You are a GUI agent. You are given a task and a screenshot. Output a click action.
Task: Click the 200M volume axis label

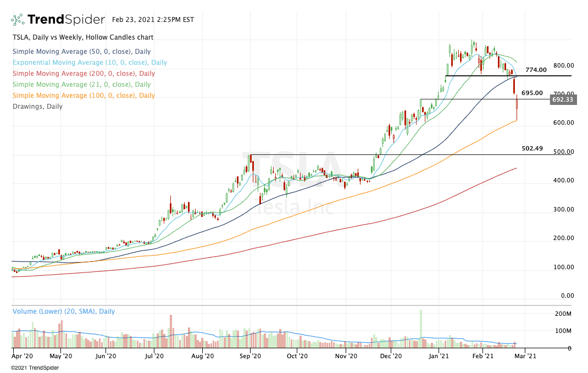coord(563,314)
